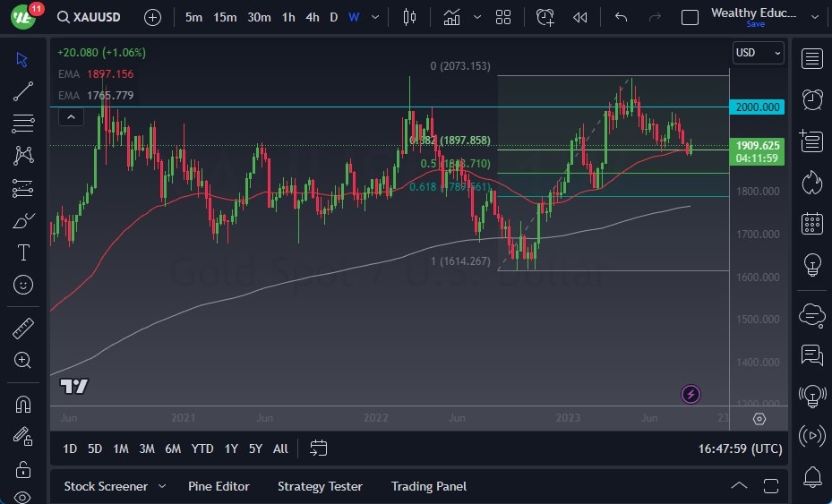Redo the last chart action
The width and height of the screenshot is (832, 504).
655,18
